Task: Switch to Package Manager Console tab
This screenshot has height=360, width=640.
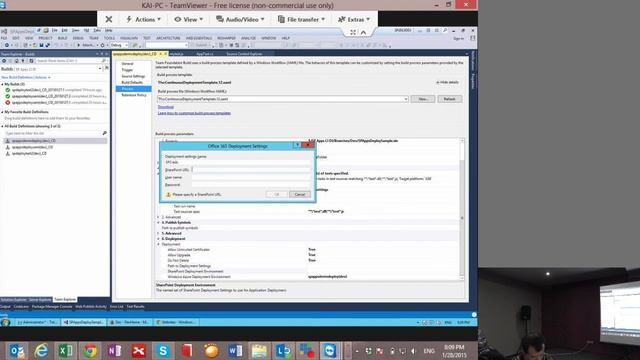Action: tap(52, 307)
